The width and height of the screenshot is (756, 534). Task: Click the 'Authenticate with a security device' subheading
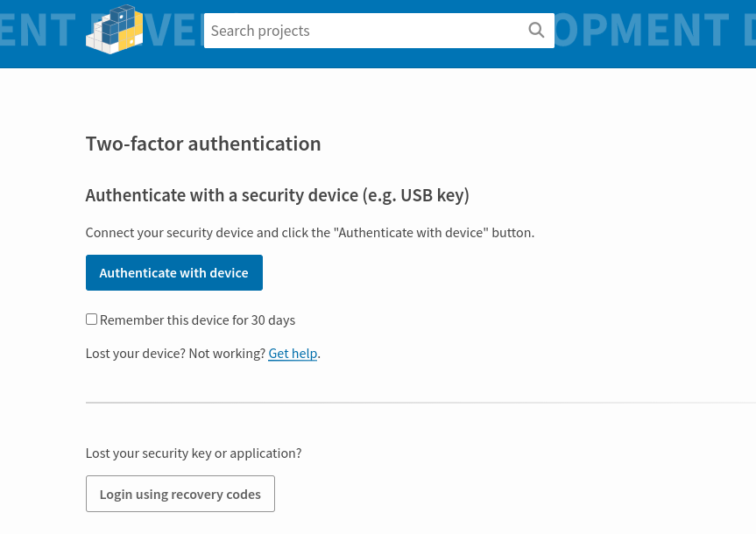[x=277, y=195]
